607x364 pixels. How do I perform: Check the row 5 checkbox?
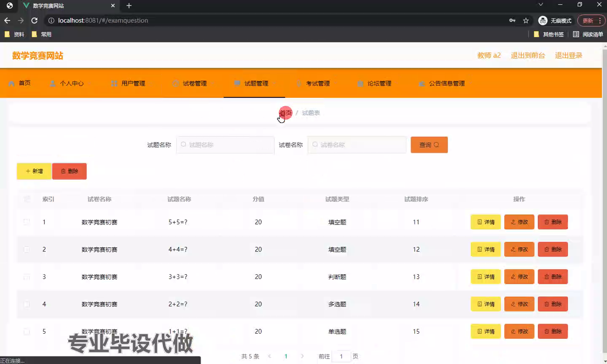coord(27,331)
